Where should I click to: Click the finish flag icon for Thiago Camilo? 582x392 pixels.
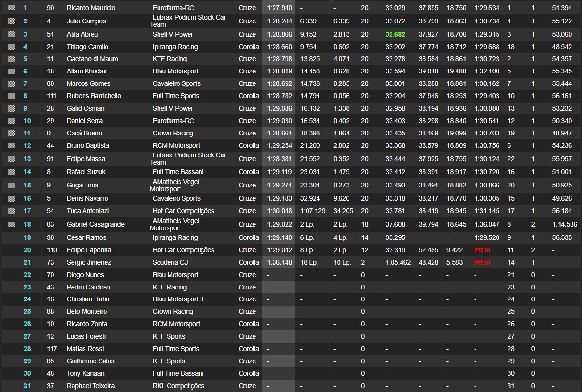pyautogui.click(x=11, y=47)
